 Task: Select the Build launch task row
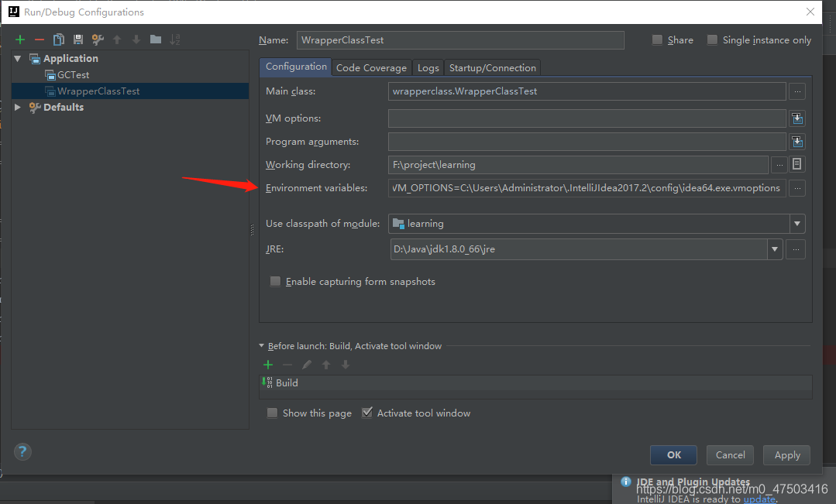point(536,383)
